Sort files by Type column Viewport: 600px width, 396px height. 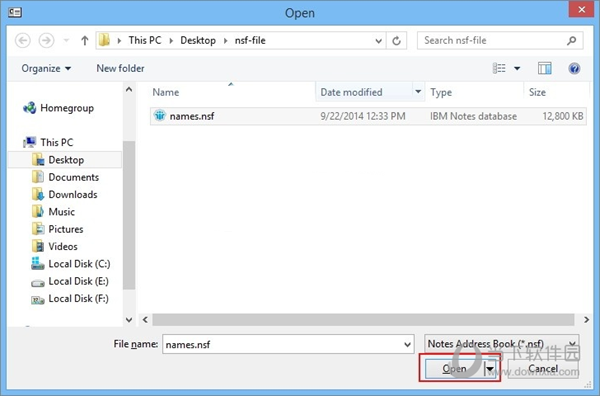tap(441, 92)
